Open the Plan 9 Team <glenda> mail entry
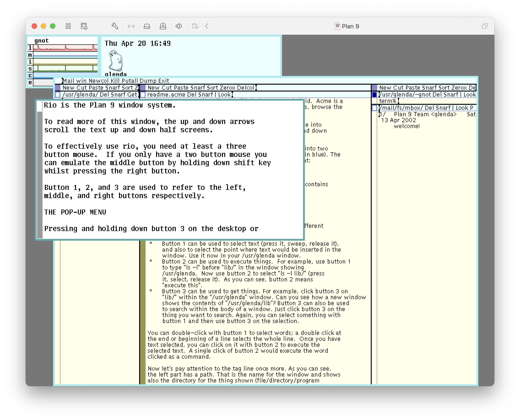The height and width of the screenshot is (420, 520). coord(425,114)
